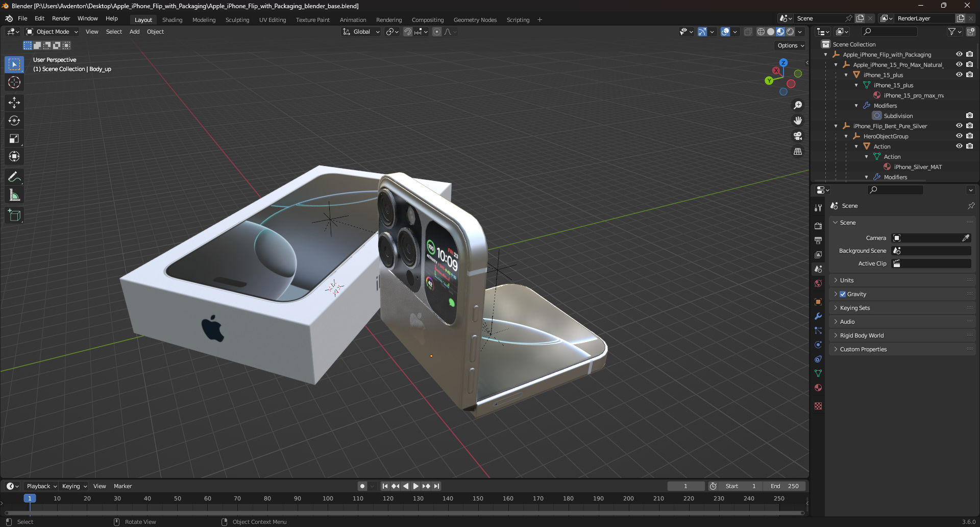Image resolution: width=980 pixels, height=527 pixels.
Task: Click the zoom view magnifier icon
Action: (x=798, y=105)
